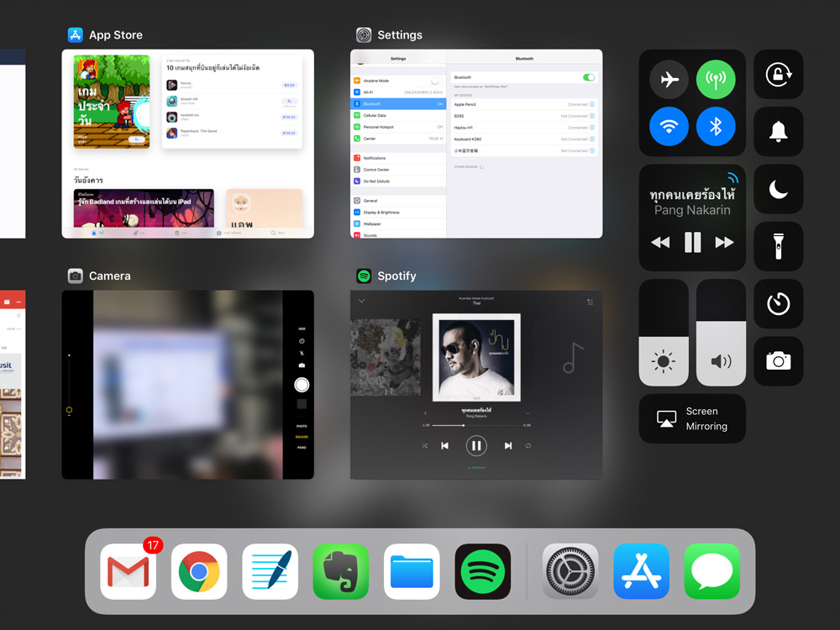Open AirPlay audio output options
The image size is (840, 630).
coord(732,177)
